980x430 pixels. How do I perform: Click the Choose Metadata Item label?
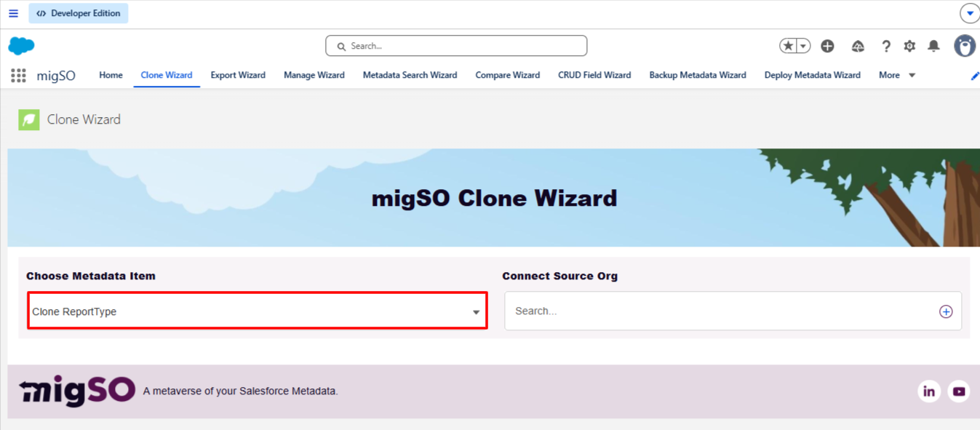[91, 276]
